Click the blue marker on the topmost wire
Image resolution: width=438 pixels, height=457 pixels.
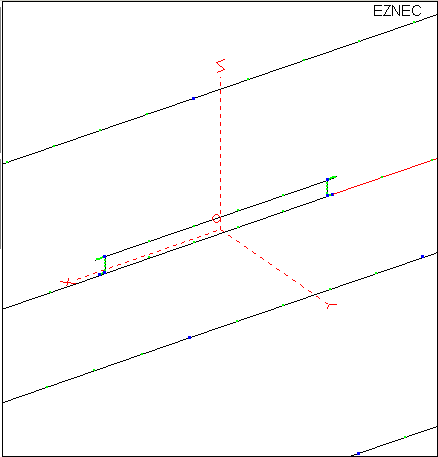[193, 98]
